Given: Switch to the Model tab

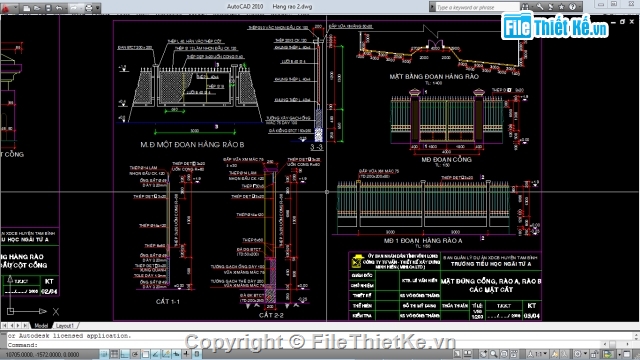Looking at the screenshot, I should [x=41, y=326].
